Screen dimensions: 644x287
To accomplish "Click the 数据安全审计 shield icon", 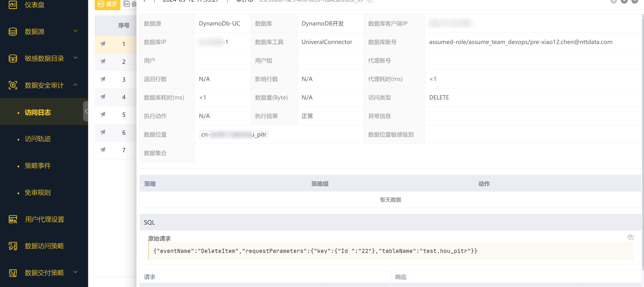I will tap(13, 85).
